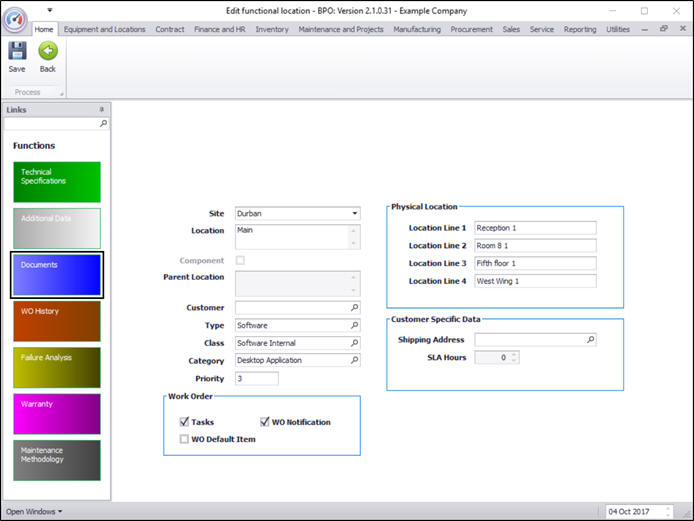The image size is (694, 521).
Task: Increase SLA Hours with the up arrow
Action: [x=514, y=354]
